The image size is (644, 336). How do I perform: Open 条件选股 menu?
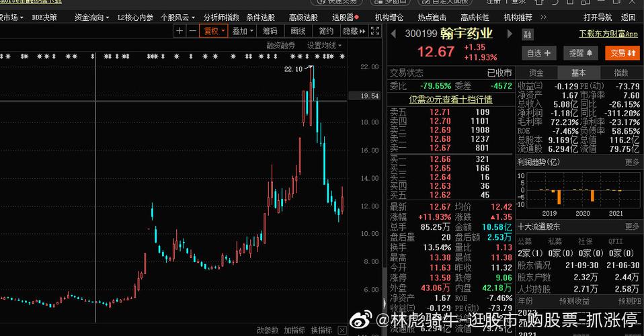tap(260, 17)
